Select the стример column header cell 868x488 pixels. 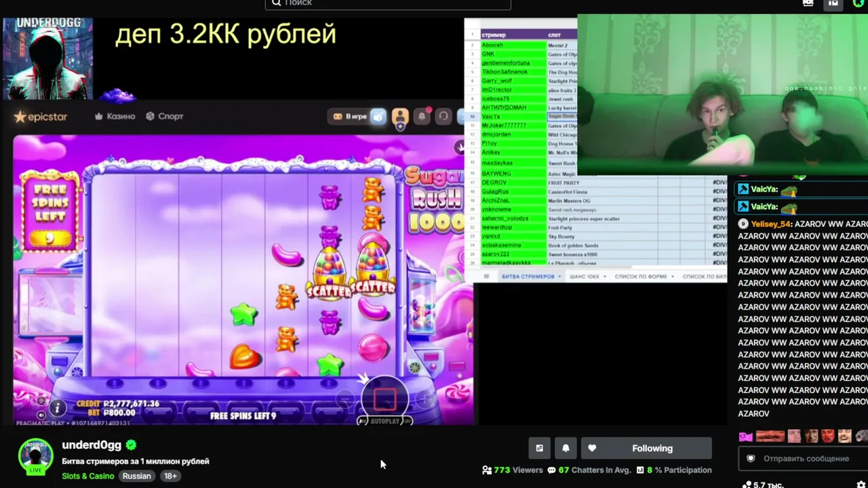(513, 35)
